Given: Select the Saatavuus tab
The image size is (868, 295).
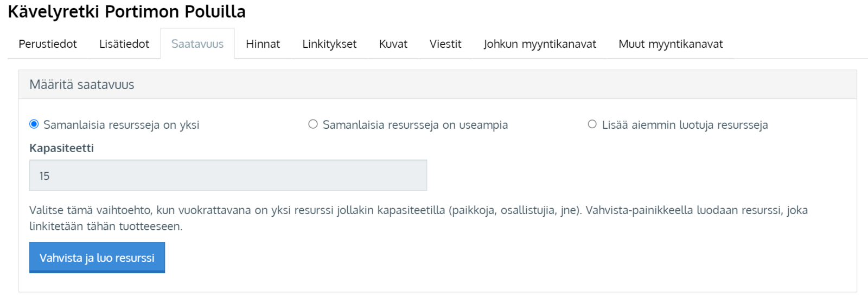Looking at the screenshot, I should pyautogui.click(x=197, y=44).
